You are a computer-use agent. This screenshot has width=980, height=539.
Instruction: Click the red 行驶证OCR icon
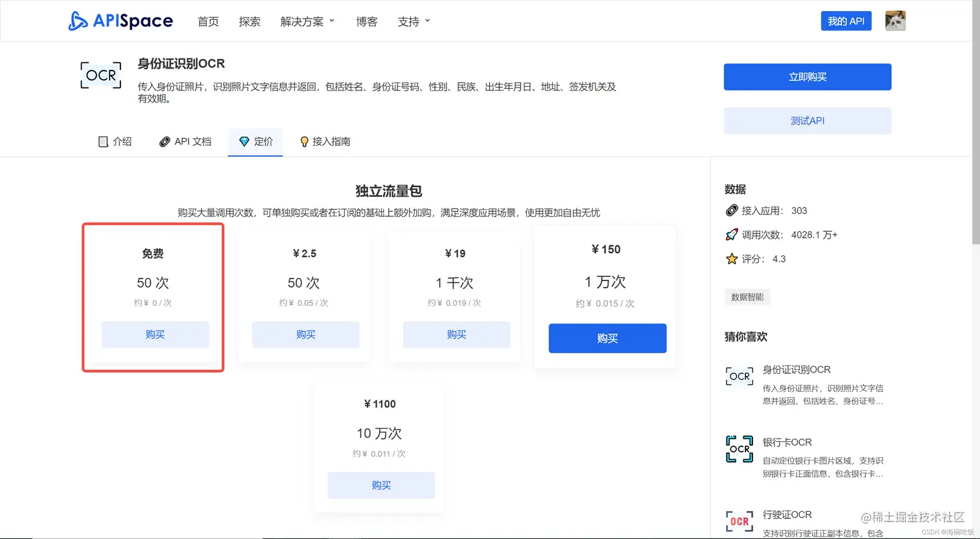(x=739, y=521)
